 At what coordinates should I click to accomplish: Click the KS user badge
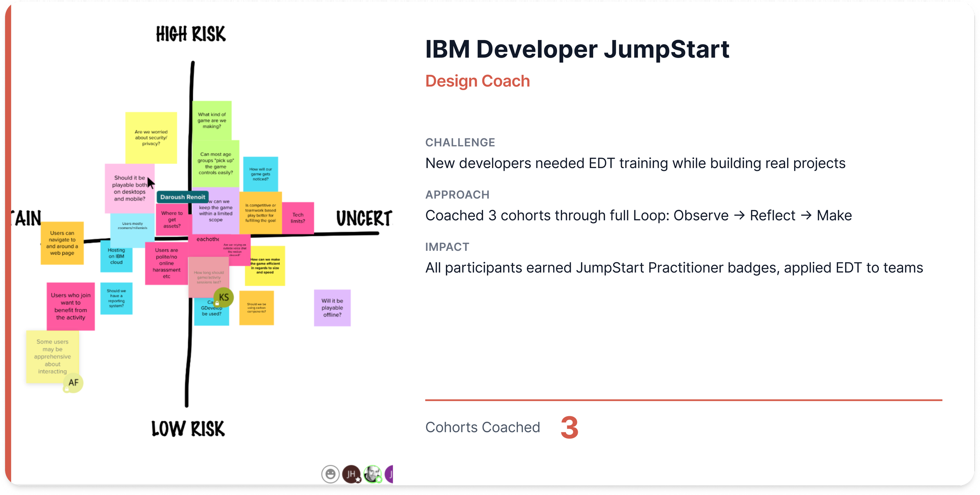pyautogui.click(x=224, y=297)
